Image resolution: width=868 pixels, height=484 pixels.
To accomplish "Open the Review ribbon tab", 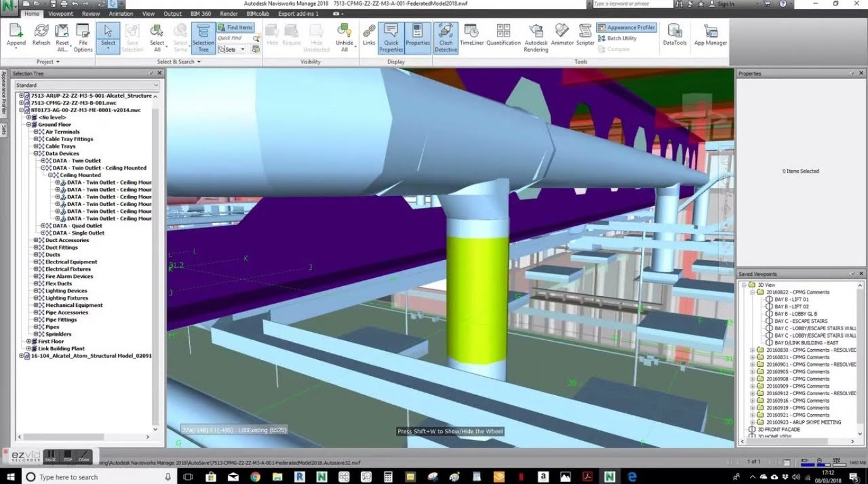I will coord(91,13).
